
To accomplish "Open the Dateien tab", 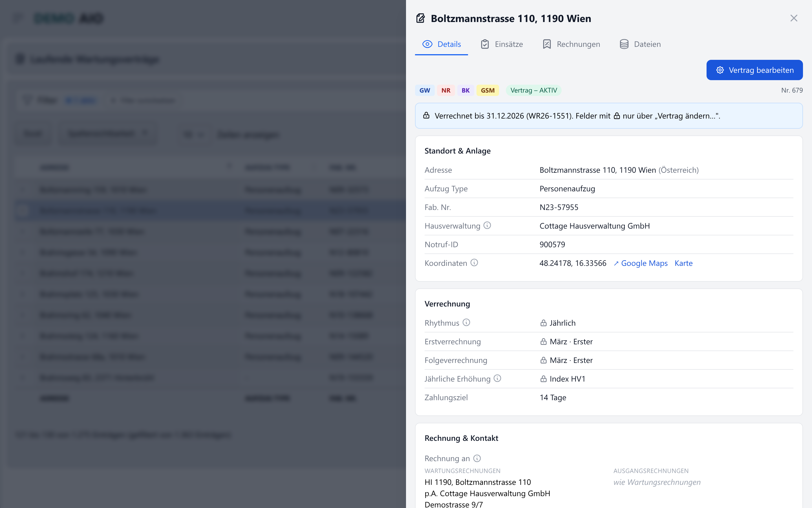I will coord(640,44).
